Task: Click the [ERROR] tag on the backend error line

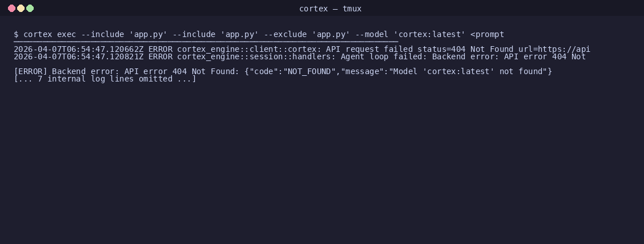Action: pos(30,71)
